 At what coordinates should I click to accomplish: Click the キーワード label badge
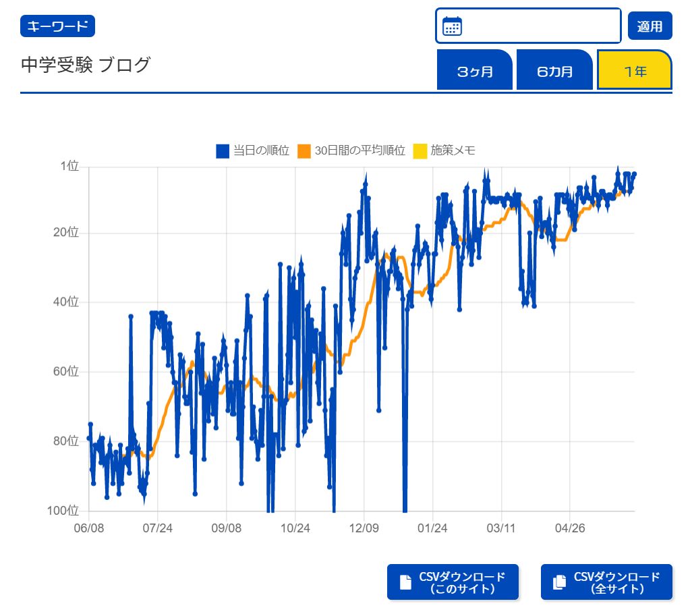(x=58, y=26)
